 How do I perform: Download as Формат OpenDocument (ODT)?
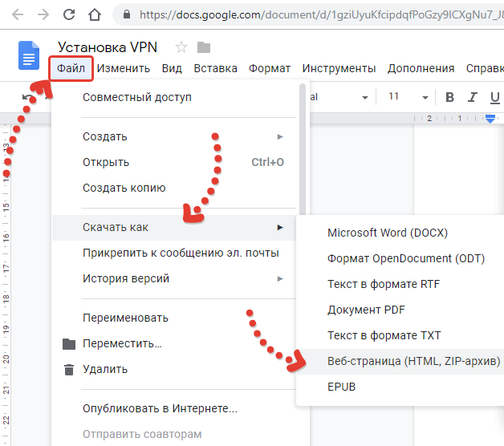(x=400, y=258)
